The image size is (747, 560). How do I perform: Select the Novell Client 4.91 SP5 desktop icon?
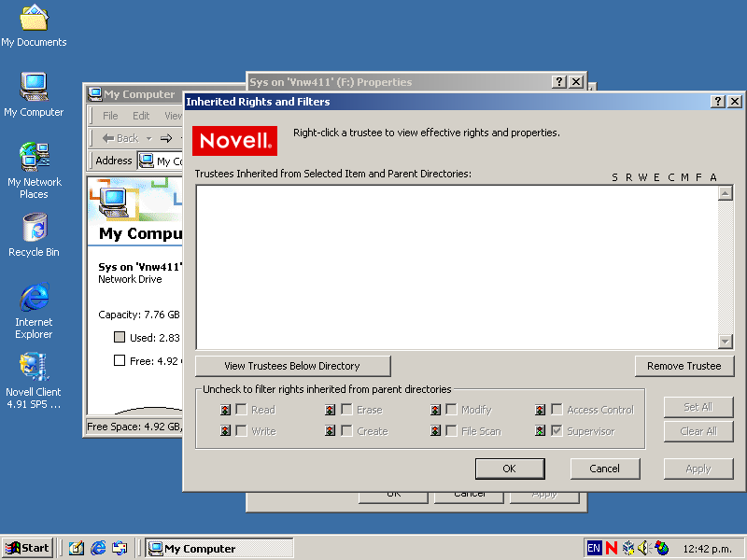click(34, 381)
